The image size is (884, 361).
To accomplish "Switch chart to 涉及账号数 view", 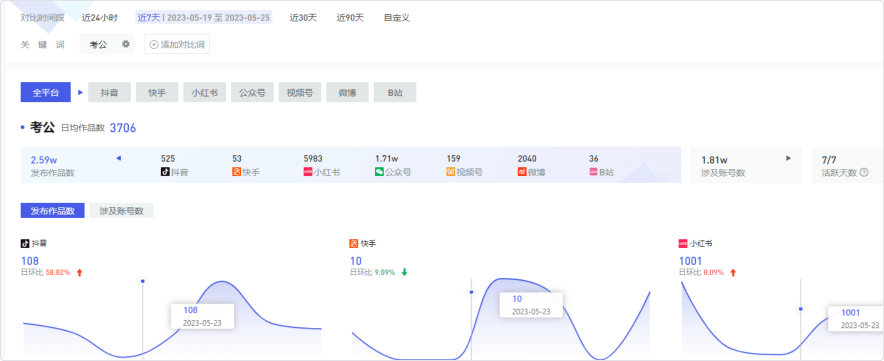I will click(121, 211).
